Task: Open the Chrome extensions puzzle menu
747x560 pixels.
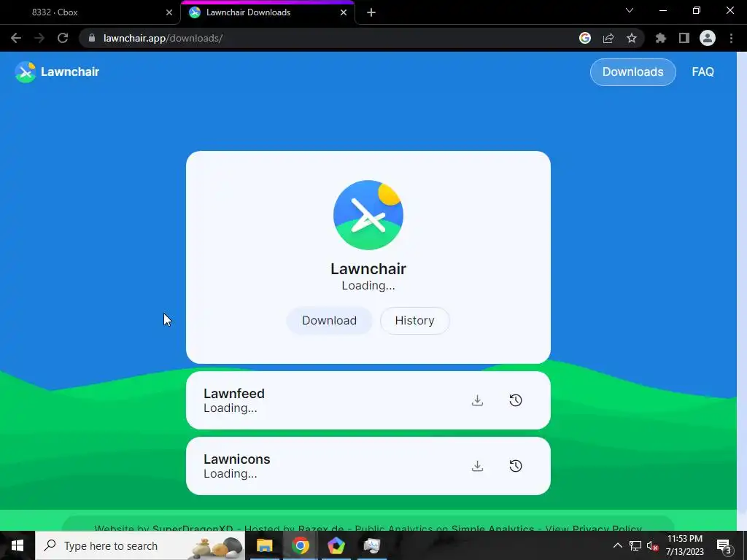Action: (661, 38)
